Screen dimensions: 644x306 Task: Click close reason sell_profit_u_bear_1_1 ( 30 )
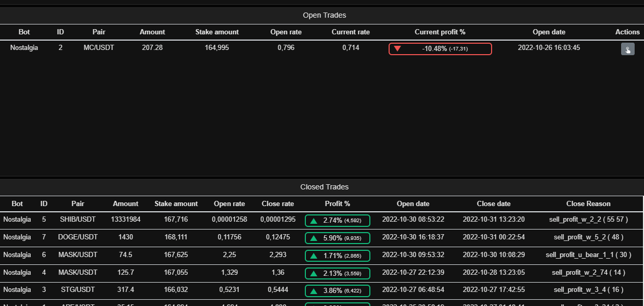coord(588,255)
